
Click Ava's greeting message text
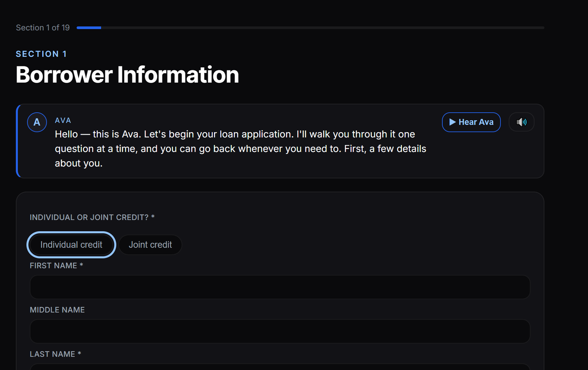coord(240,149)
